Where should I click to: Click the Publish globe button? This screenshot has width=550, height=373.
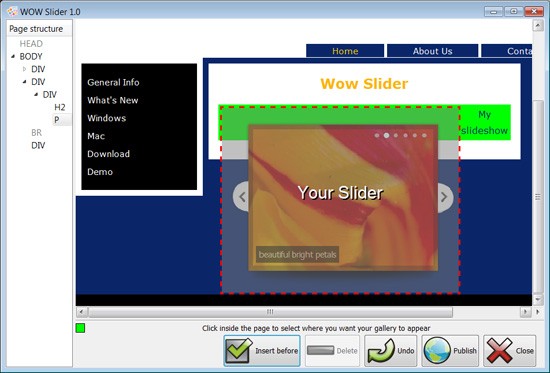(x=450, y=351)
